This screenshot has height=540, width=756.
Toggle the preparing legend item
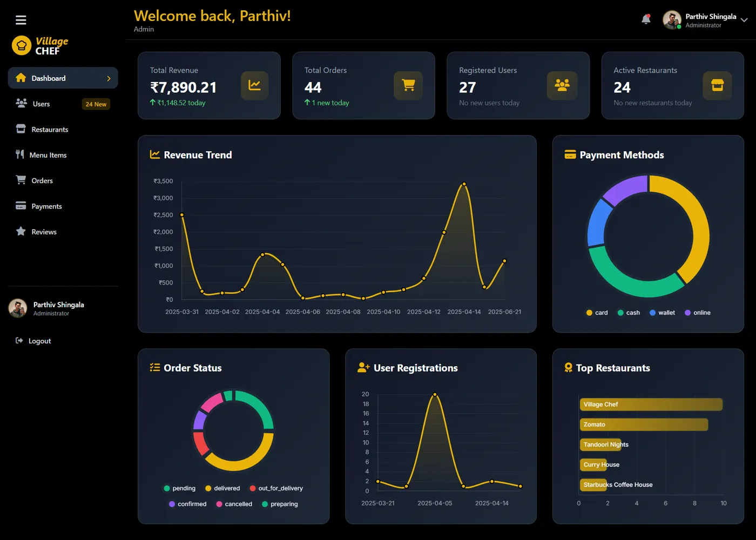pos(280,504)
